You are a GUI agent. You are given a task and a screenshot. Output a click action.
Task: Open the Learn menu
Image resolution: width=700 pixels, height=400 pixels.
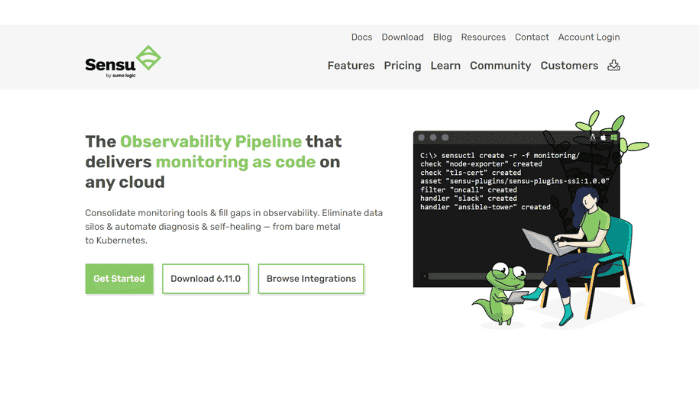pyautogui.click(x=446, y=66)
